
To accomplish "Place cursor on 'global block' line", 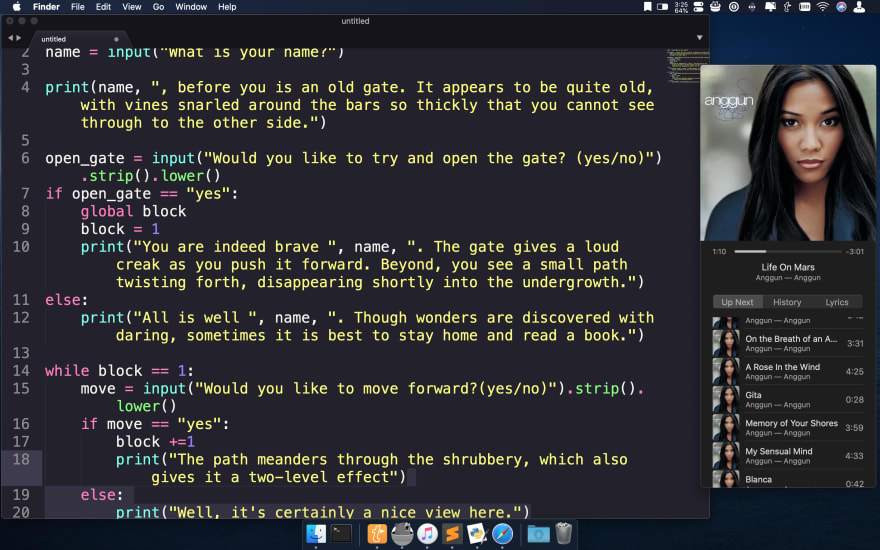I will [133, 211].
